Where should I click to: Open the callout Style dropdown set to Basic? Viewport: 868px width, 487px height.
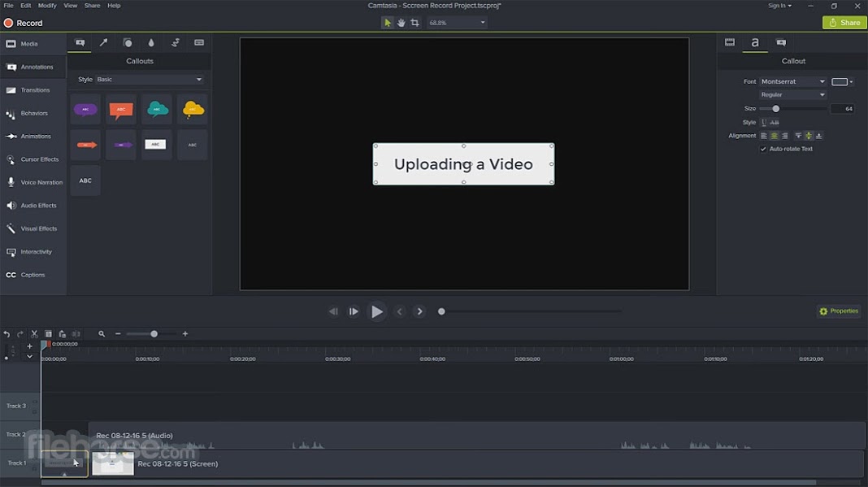(x=149, y=79)
